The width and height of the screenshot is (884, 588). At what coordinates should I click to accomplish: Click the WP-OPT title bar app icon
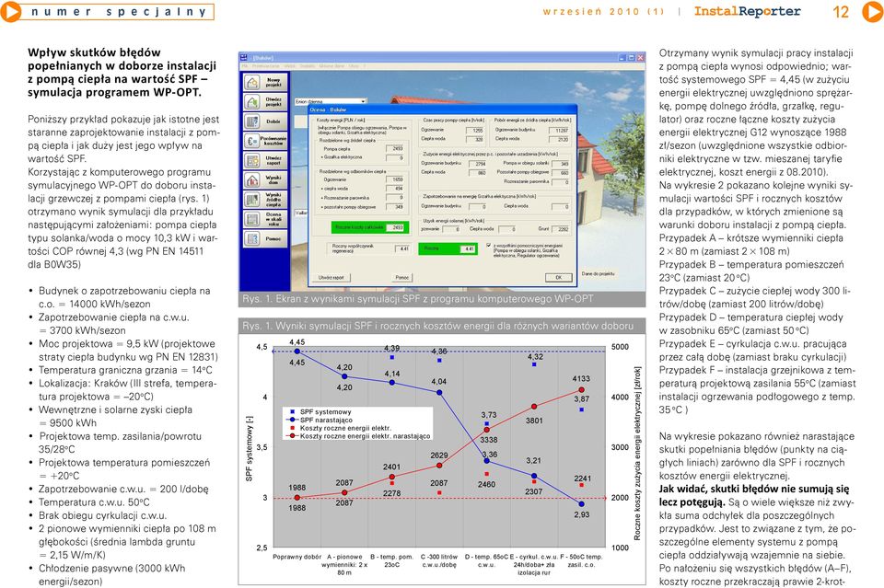pos(244,57)
